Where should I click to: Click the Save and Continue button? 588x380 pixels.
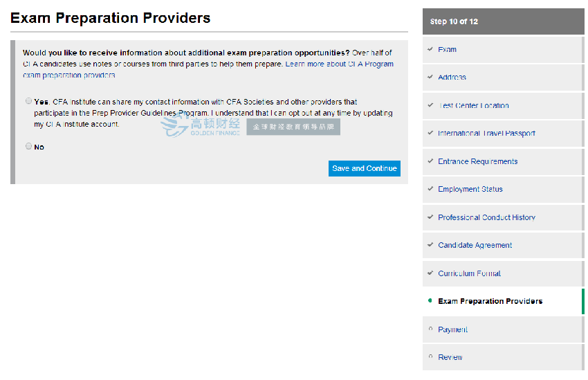click(x=364, y=168)
